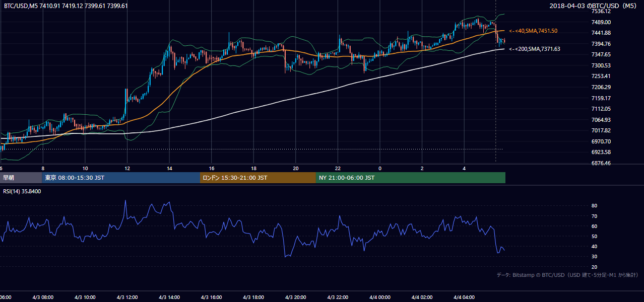Screen dimensions: 644x302
Task: Click hour label 0 under price chart
Action: (x=380, y=168)
